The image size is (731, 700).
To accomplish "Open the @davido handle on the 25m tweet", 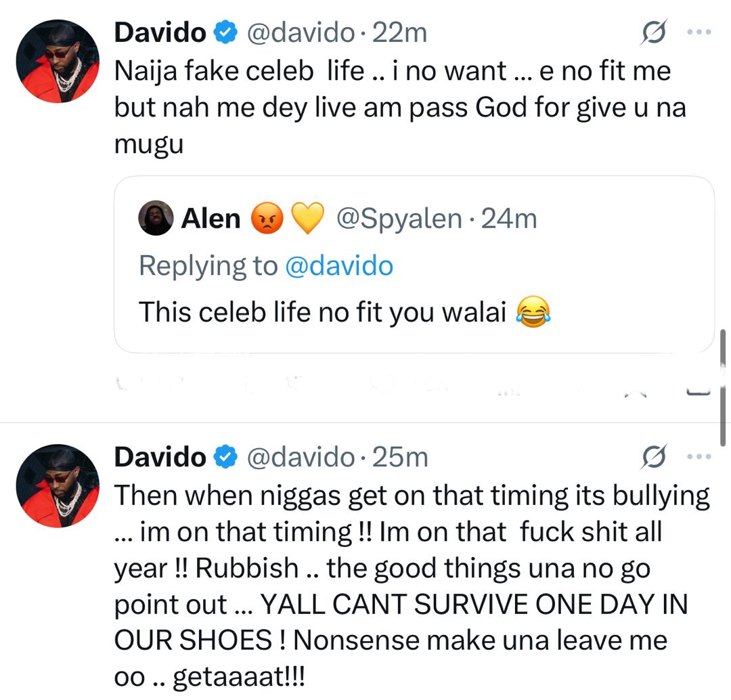I will tap(300, 458).
